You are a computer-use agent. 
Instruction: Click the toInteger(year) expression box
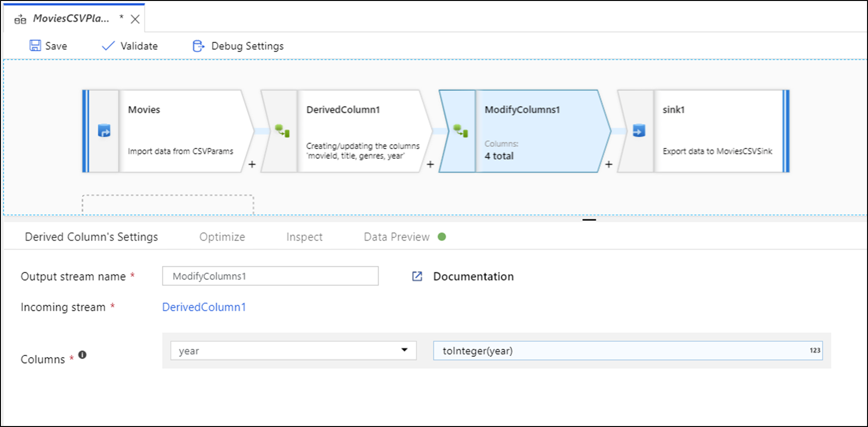[621, 350]
